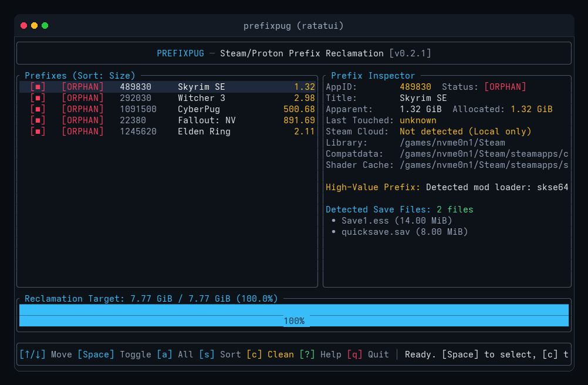Image resolution: width=588 pixels, height=385 pixels.
Task: Click the quicksave.sav save file entry
Action: tap(404, 232)
